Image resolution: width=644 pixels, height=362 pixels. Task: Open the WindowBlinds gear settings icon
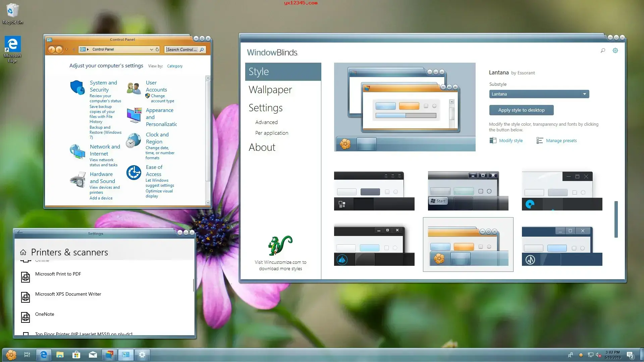click(x=615, y=51)
